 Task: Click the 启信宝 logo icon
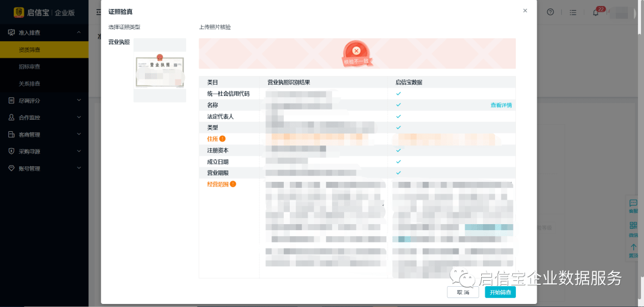[19, 13]
